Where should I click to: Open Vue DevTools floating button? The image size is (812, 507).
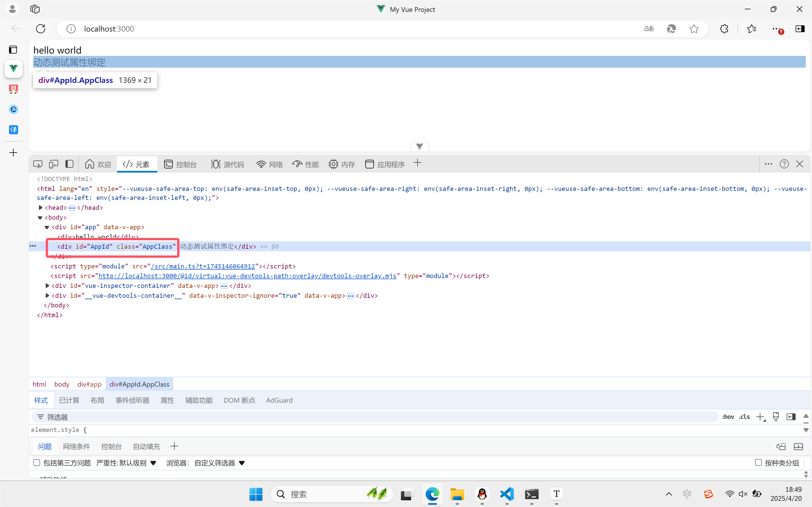(419, 146)
